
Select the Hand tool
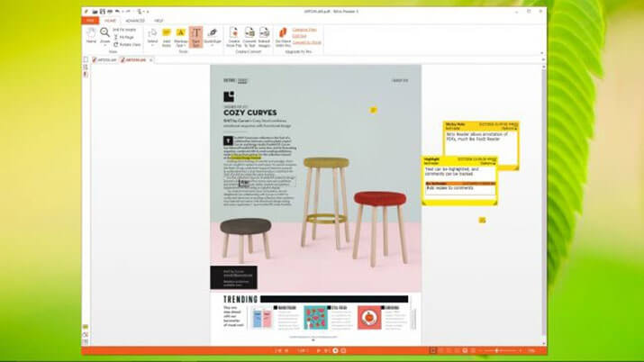91,36
